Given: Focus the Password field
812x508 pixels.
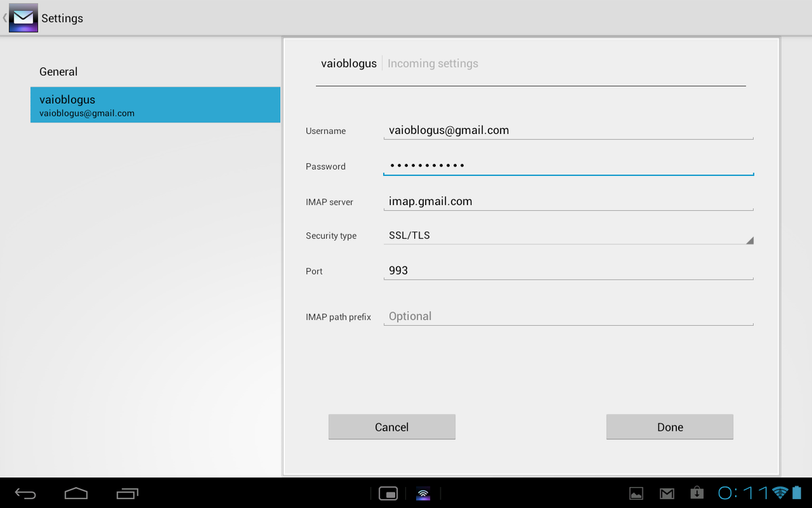Looking at the screenshot, I should point(567,166).
